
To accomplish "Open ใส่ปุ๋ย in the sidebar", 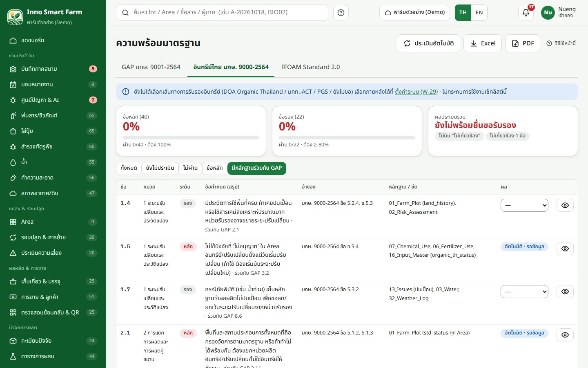I will click(53, 131).
